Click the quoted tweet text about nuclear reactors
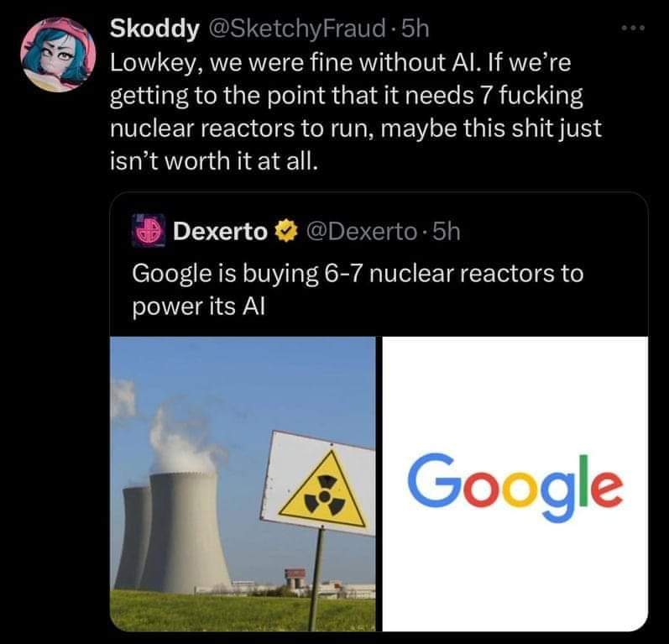 [x=358, y=290]
